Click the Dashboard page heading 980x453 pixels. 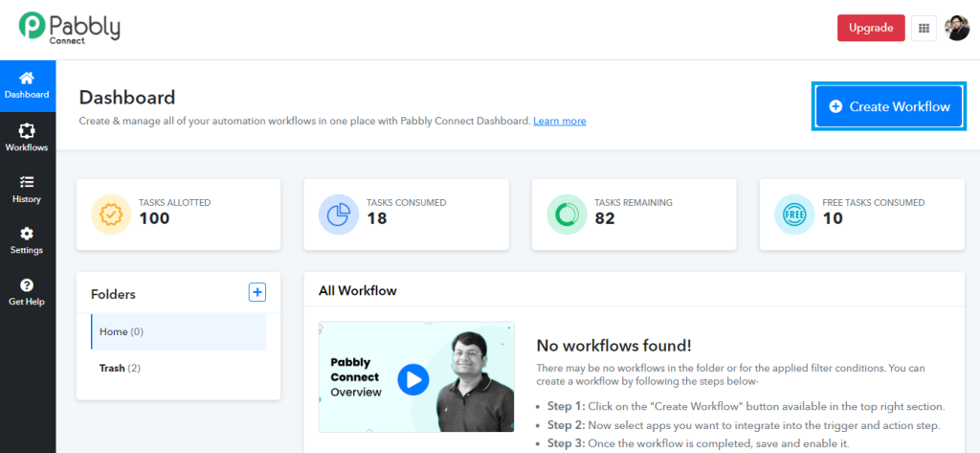(127, 98)
